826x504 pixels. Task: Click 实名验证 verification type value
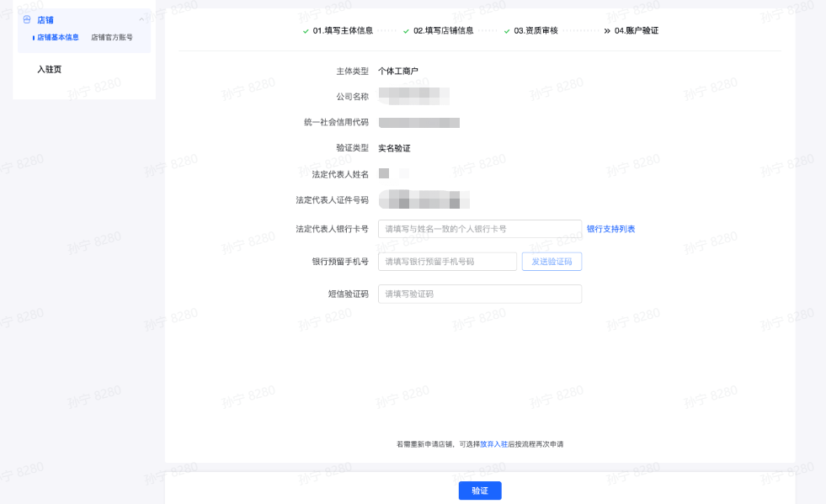tap(394, 149)
